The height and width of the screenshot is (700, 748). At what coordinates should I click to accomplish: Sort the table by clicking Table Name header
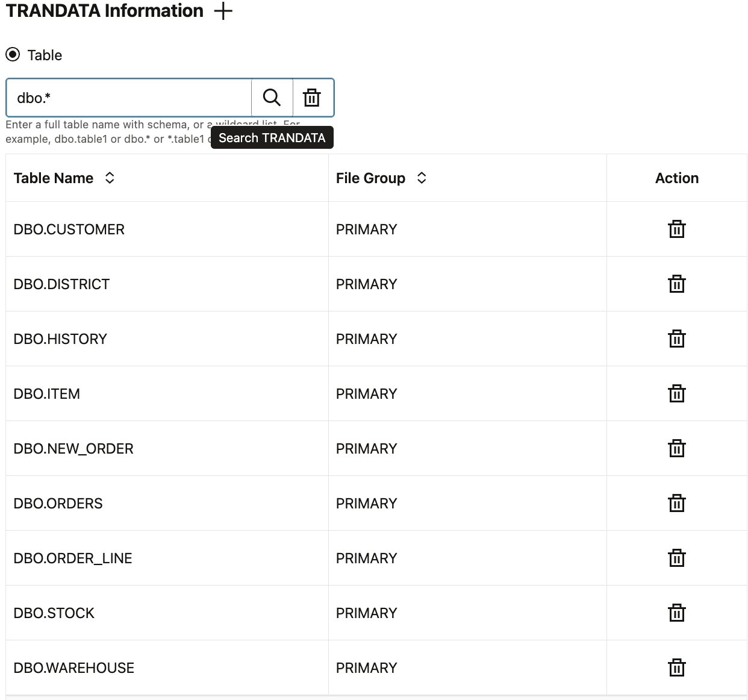click(53, 178)
